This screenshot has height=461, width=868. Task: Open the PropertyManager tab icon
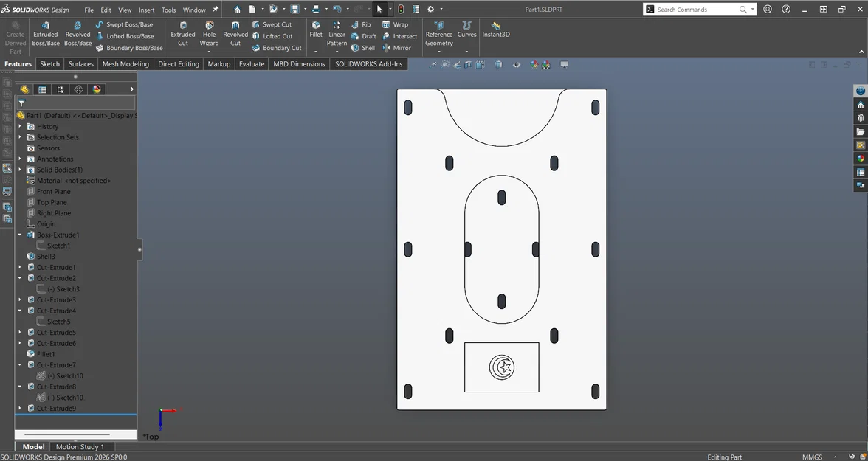[x=43, y=89]
